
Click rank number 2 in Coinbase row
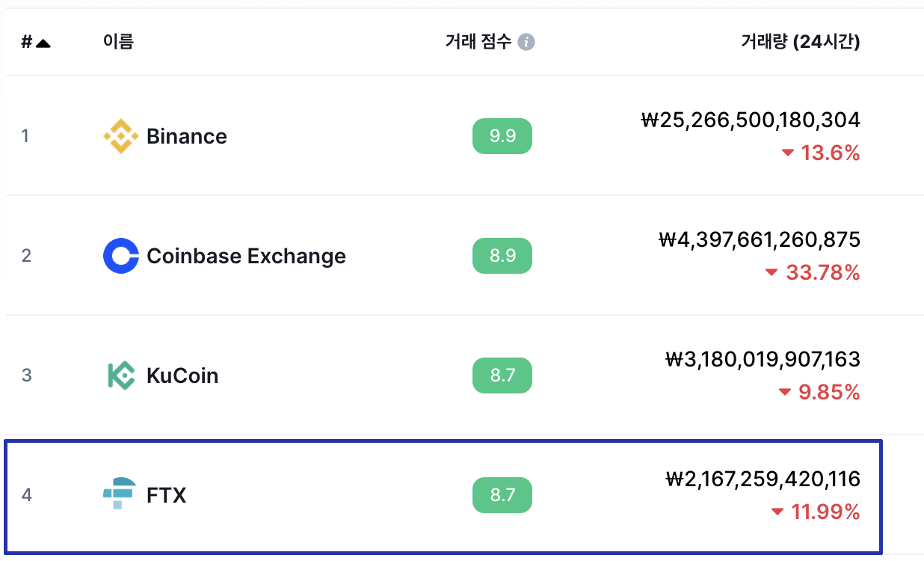pos(26,256)
